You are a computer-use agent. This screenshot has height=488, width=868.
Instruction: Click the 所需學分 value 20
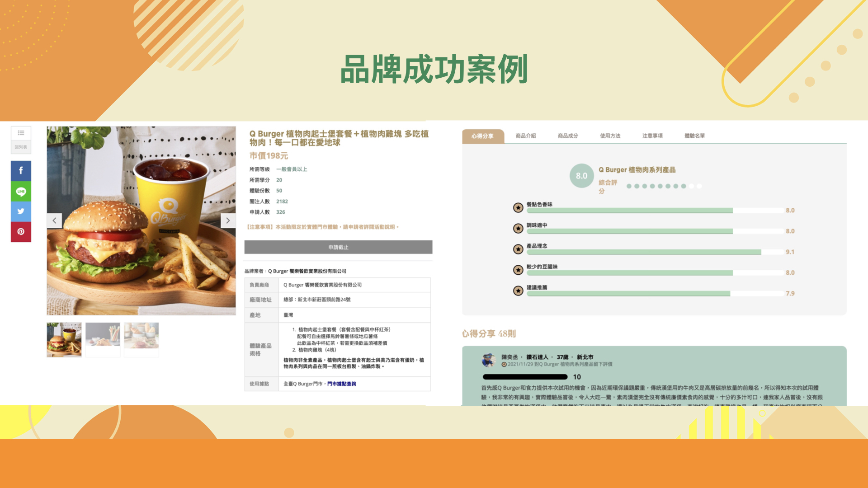(279, 180)
